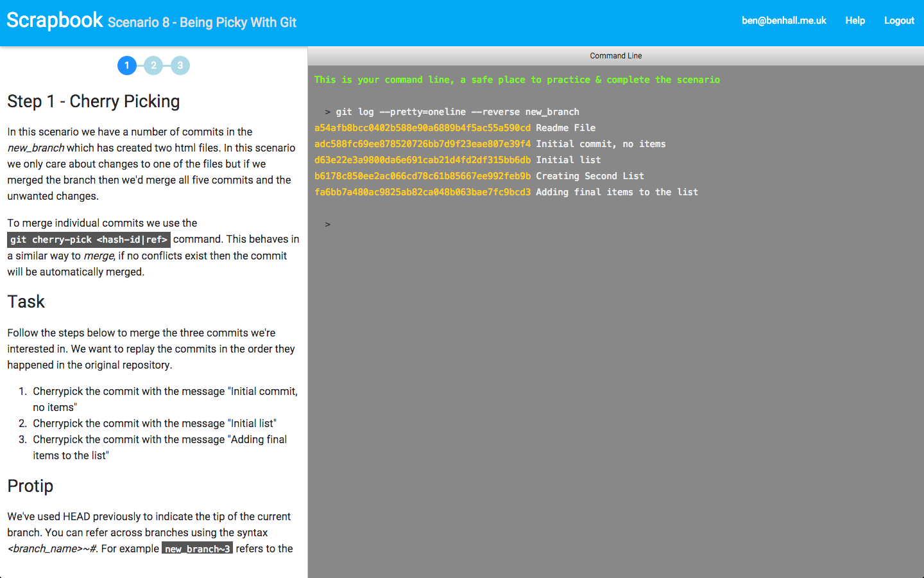Click the 'git log --pretty=oneline --reverse new_branch' command
The height and width of the screenshot is (578, 924).
(457, 112)
